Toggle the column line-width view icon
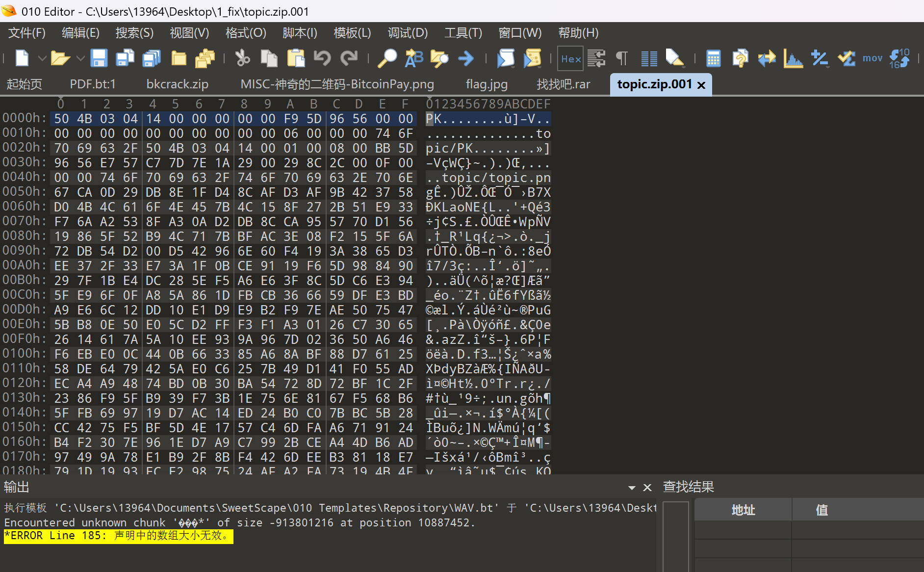 (x=649, y=58)
